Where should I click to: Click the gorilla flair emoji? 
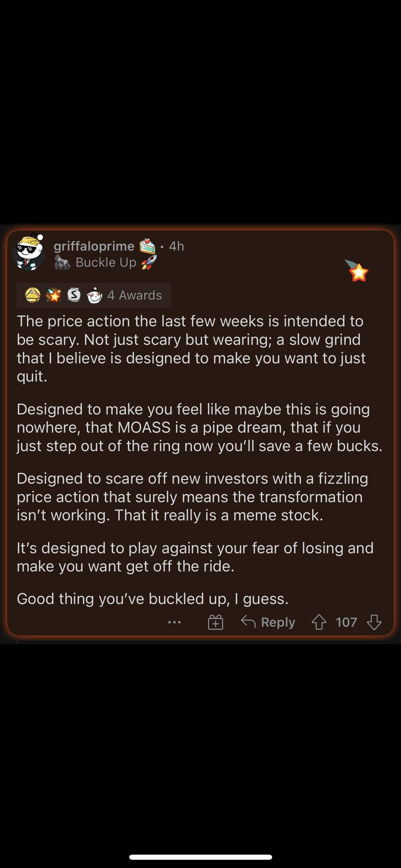(62, 263)
